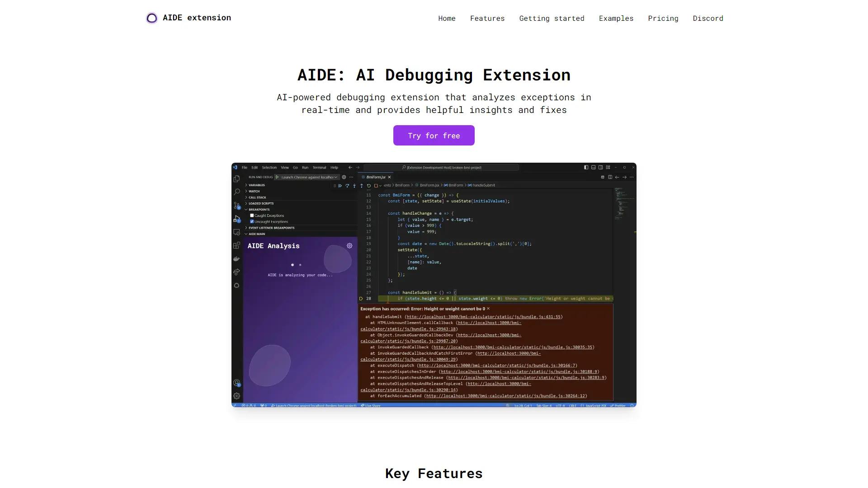Click the Try for free button
Screen dimensions: 868x488
[434, 135]
